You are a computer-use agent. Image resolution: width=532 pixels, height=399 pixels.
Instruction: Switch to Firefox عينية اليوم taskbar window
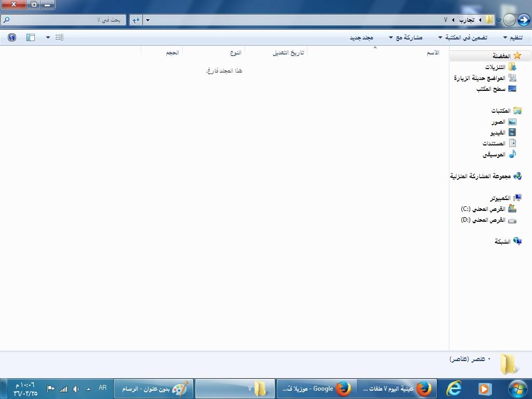point(397,389)
